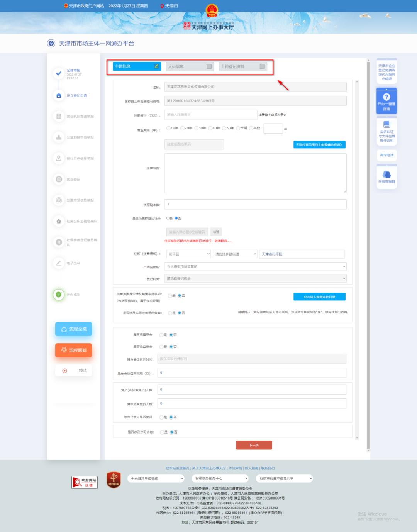Click the 银行开户信息填报 step icon
417x532 pixels.
(x=59, y=158)
